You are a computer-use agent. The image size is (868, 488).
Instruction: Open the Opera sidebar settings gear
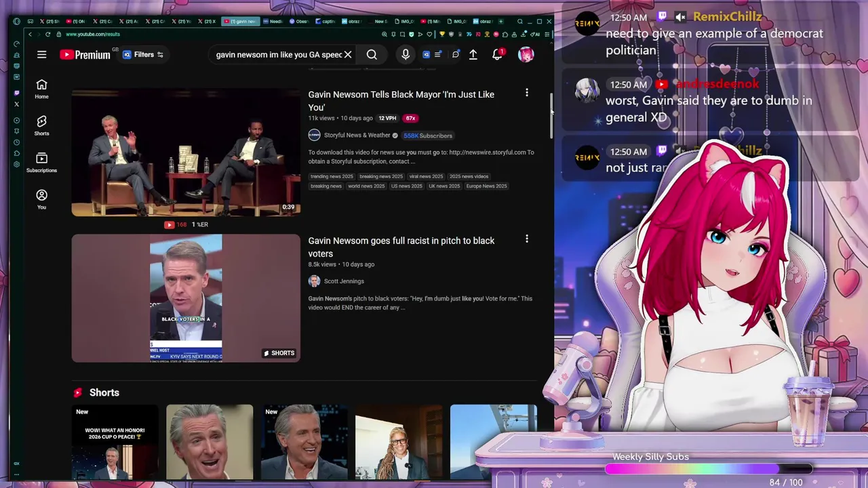click(x=16, y=165)
